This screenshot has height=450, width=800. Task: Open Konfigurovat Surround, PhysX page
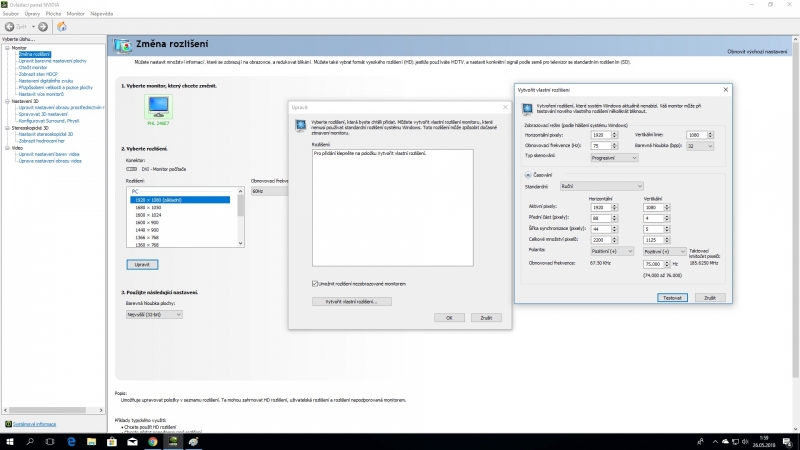pos(49,121)
